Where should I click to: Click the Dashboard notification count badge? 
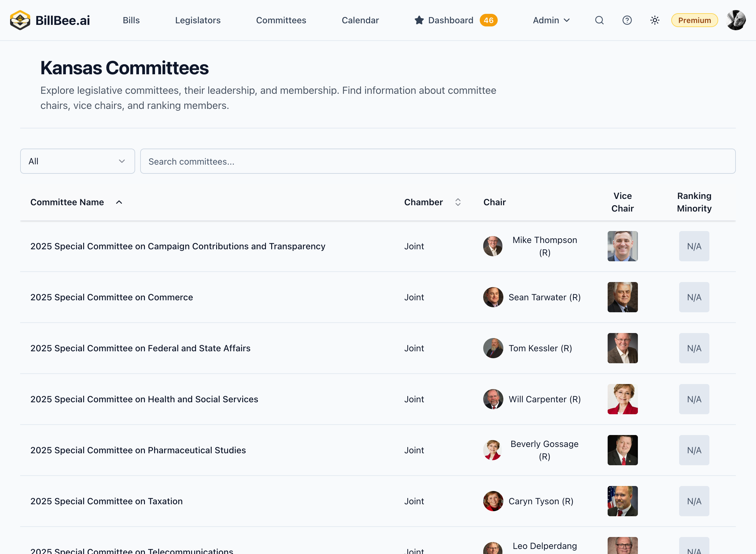point(489,20)
